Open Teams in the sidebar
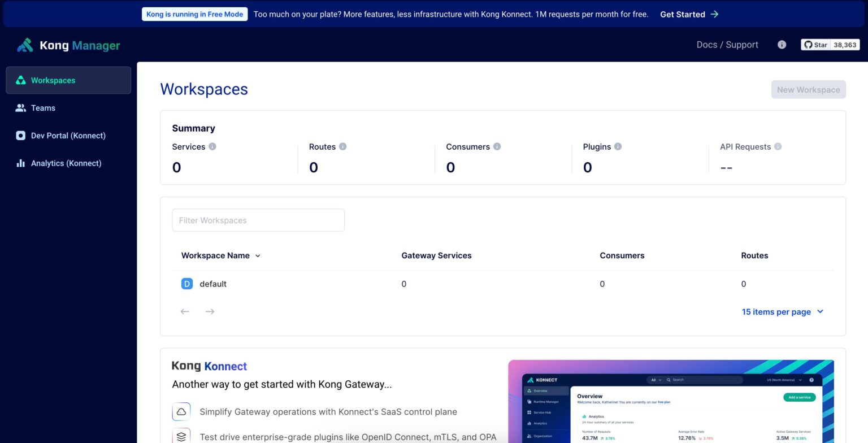Viewport: 868px width, 443px height. pos(43,108)
